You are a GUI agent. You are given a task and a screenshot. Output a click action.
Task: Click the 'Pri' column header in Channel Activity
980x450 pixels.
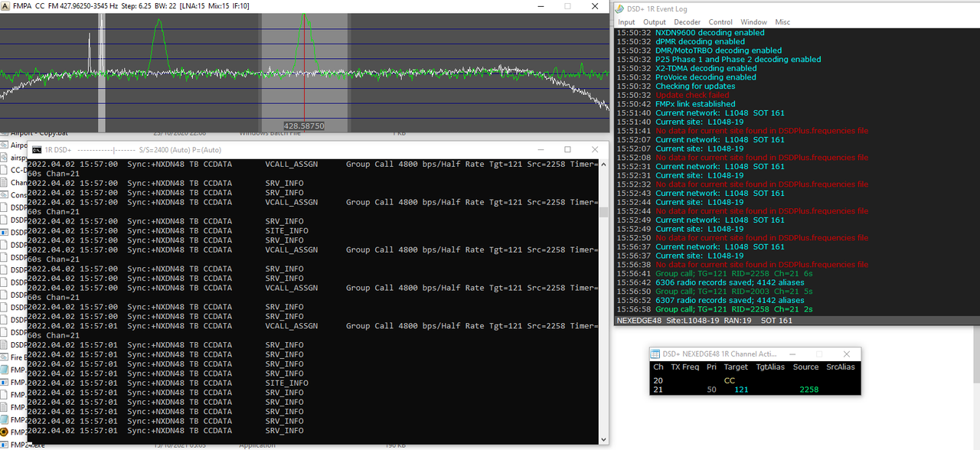[x=712, y=367]
